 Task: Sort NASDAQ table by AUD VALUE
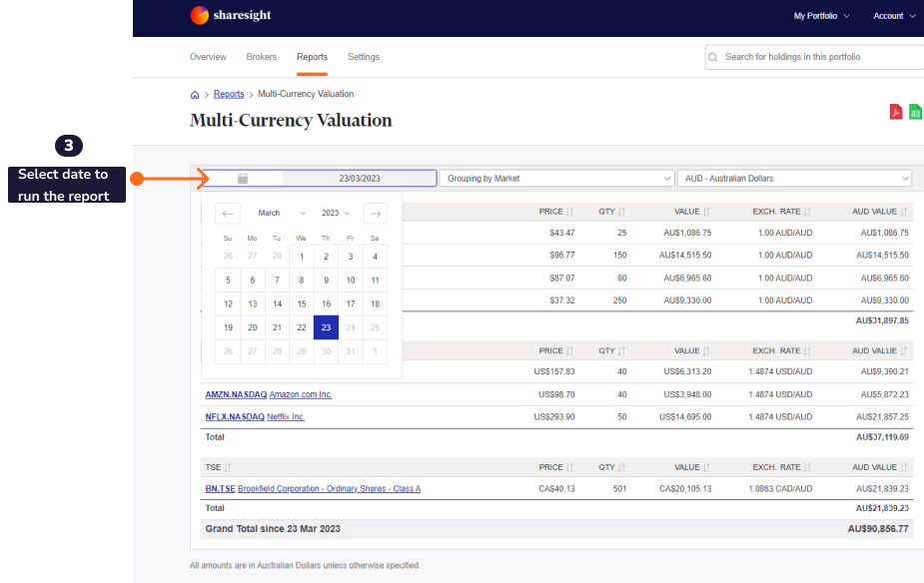click(x=903, y=351)
